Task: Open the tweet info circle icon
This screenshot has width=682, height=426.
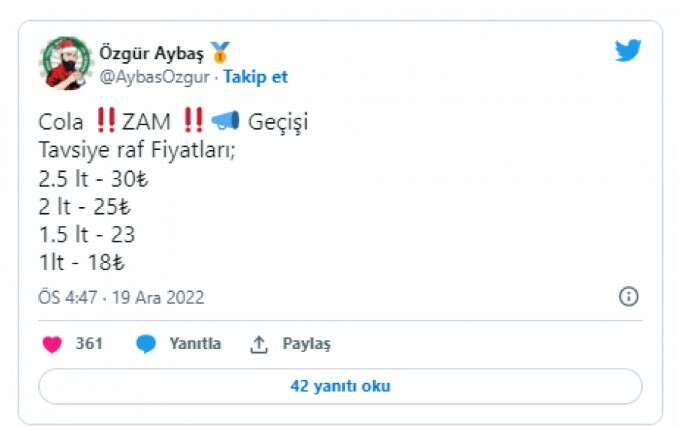Action: tap(628, 297)
